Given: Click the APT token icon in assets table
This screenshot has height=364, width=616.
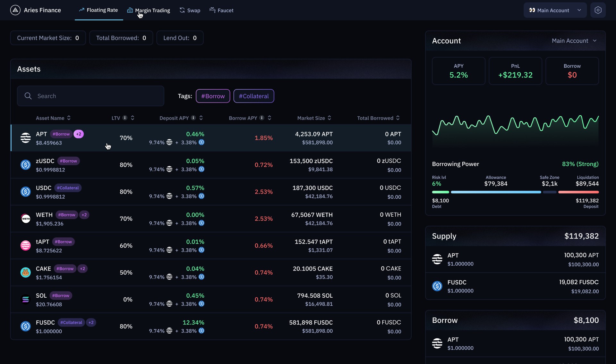Looking at the screenshot, I should [26, 138].
